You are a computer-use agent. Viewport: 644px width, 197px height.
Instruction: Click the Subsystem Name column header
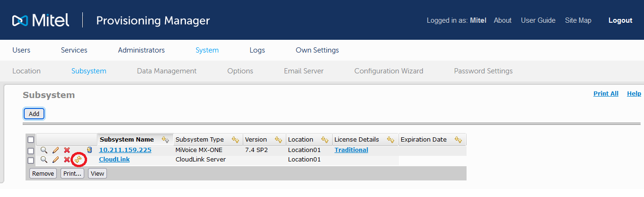(127, 140)
